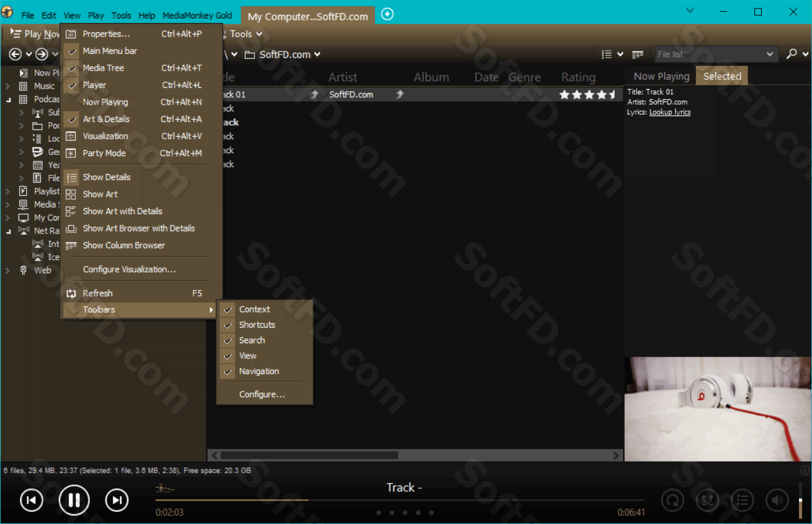The image size is (812, 524).
Task: Open the Play menu
Action: click(96, 15)
